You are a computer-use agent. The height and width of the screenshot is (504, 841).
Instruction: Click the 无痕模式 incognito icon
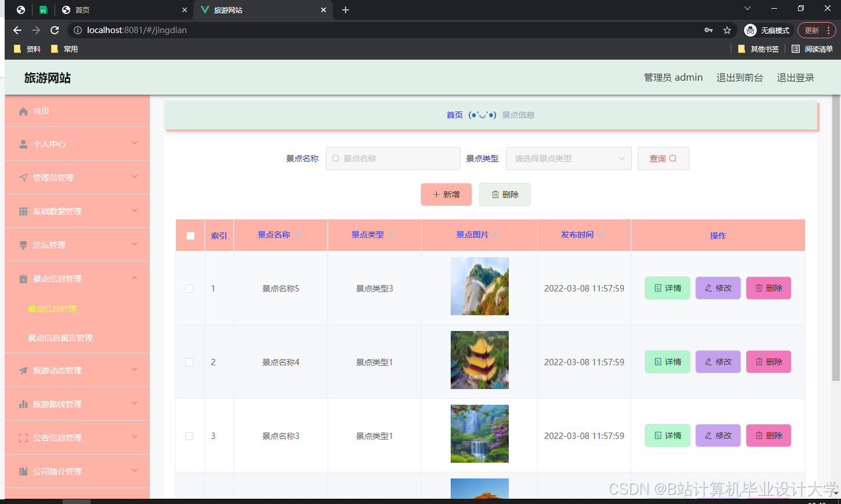click(x=750, y=30)
